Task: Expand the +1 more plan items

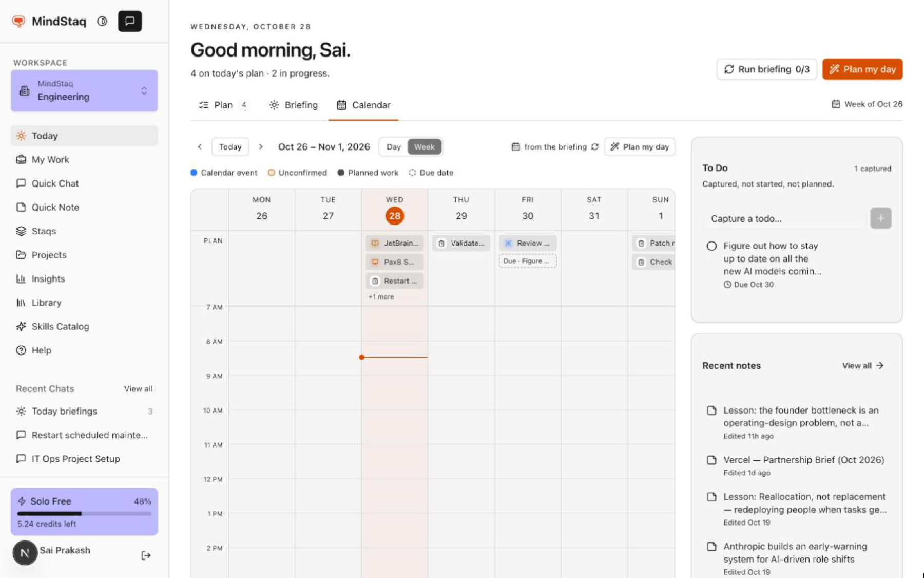Action: tap(381, 296)
